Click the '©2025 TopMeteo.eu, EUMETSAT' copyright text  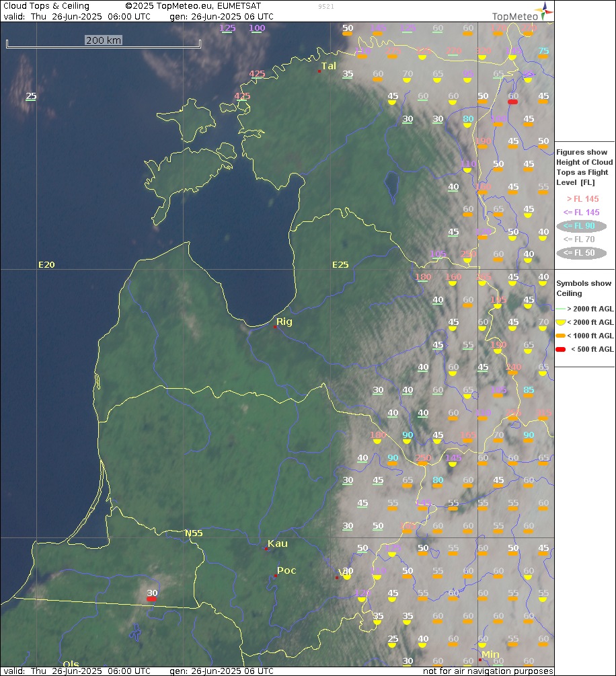(193, 6)
